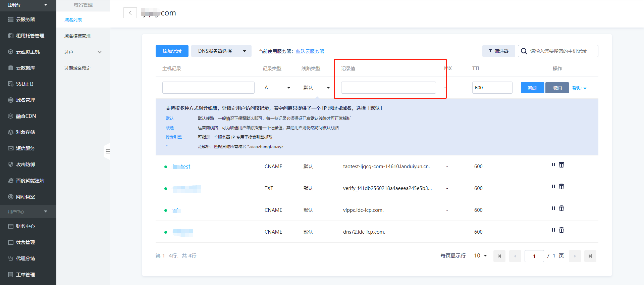Viewport: 644px width, 285px height.
Task: Pause the taotest landuiyun.cn CNAME record
Action: click(553, 165)
